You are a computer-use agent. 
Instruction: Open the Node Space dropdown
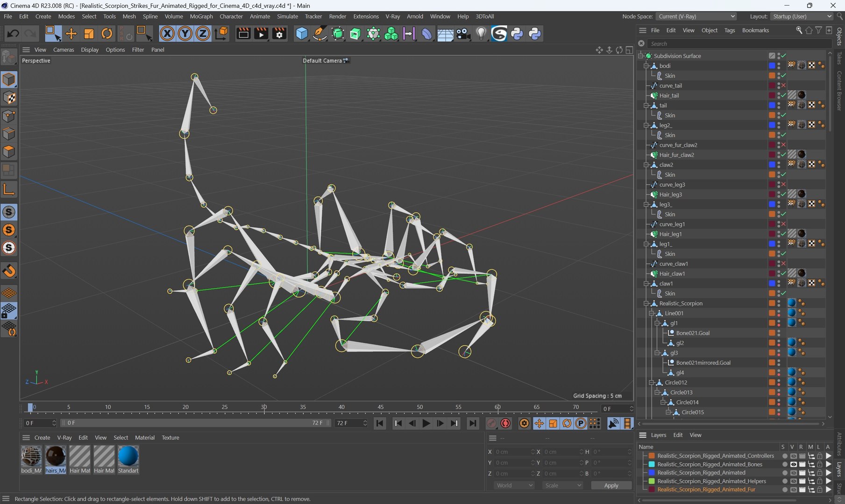point(696,16)
